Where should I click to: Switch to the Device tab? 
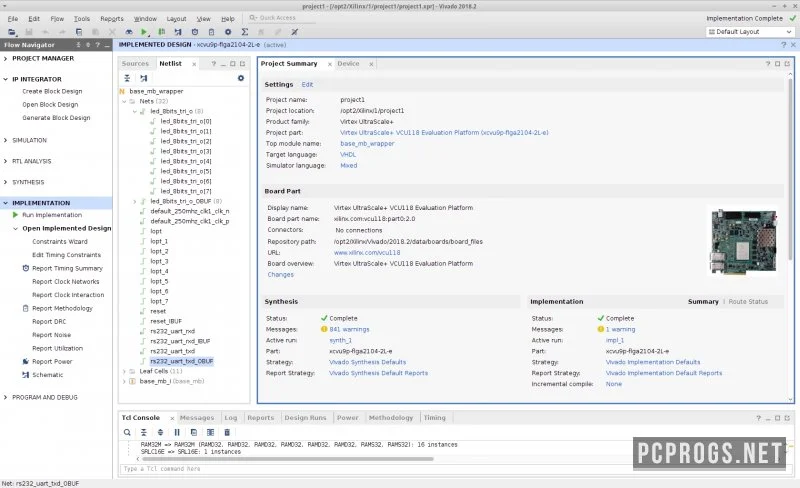pos(348,64)
